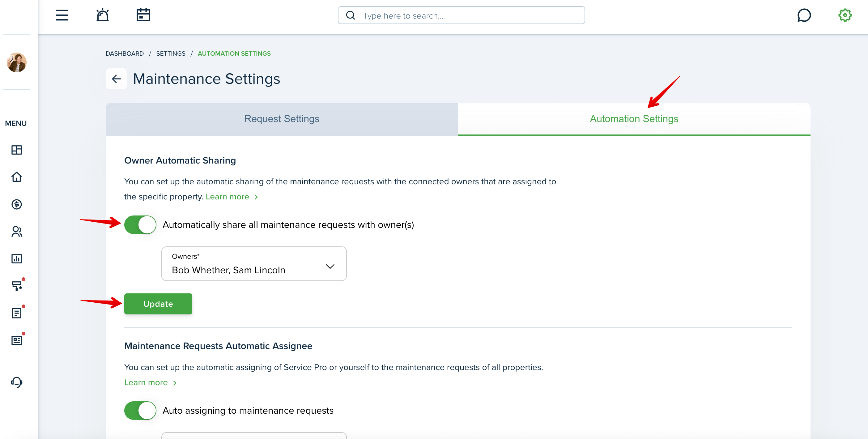Image resolution: width=868 pixels, height=439 pixels.
Task: Open the green settings gear icon
Action: point(845,15)
